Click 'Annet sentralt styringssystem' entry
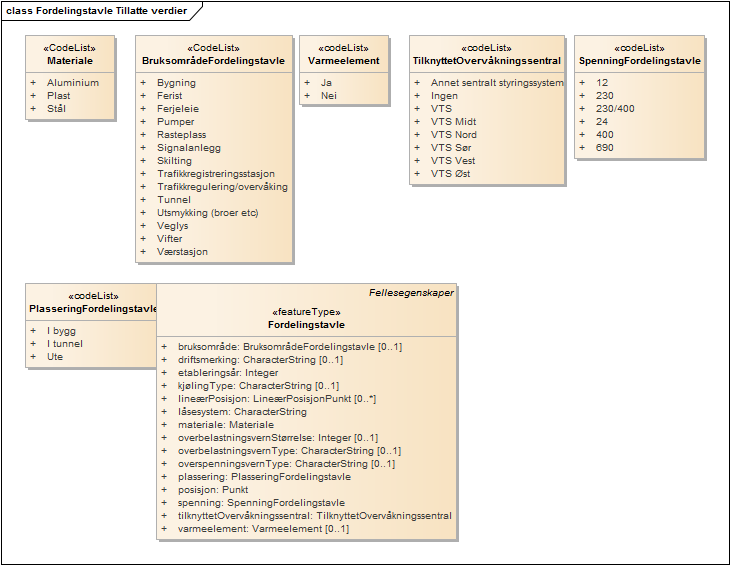730x565 pixels. click(x=497, y=83)
